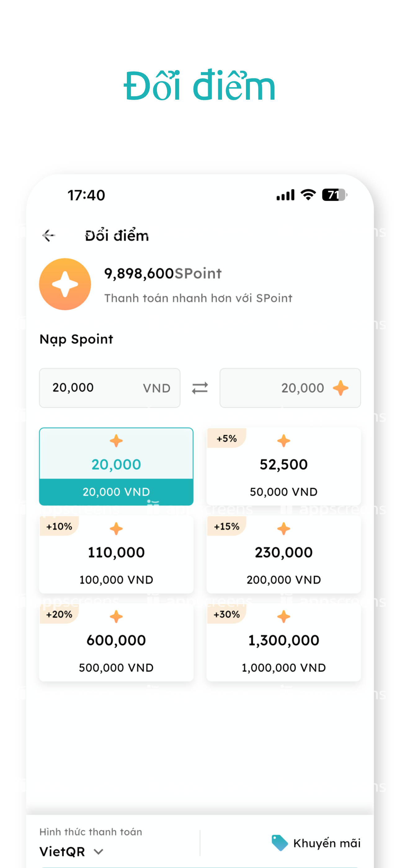Viewport: 400px width, 868px height.
Task: Click the VND-SPoint swap arrows icon
Action: point(200,388)
